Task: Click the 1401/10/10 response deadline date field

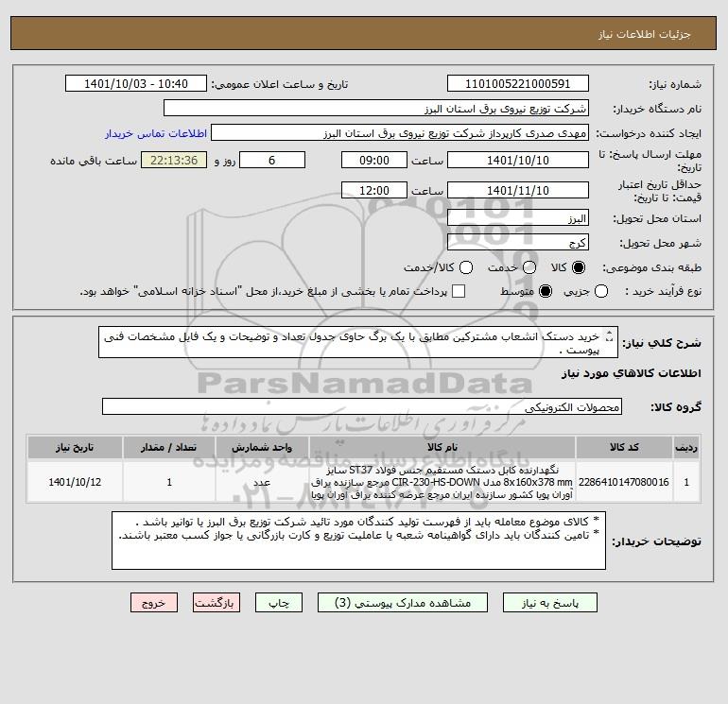Action: pyautogui.click(x=518, y=160)
